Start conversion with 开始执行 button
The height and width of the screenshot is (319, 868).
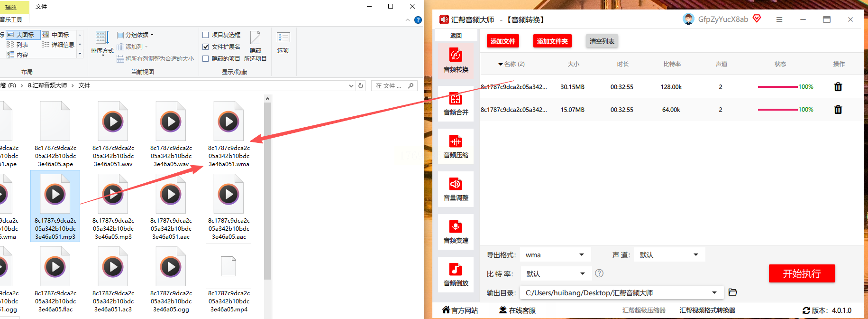coord(802,273)
